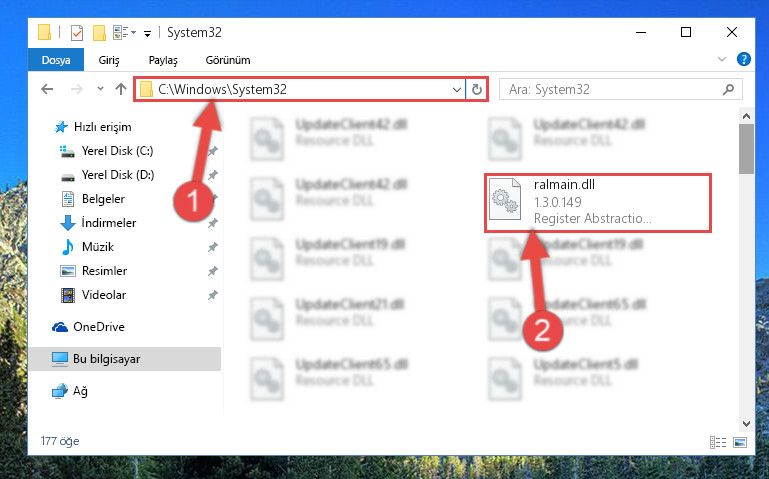The height and width of the screenshot is (479, 769).
Task: Switch to the Görünüm ribbon tab
Action: [228, 60]
